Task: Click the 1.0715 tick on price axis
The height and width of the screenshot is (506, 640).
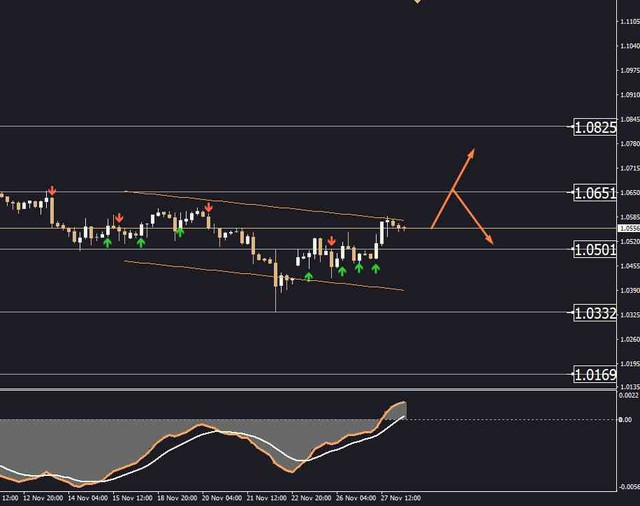Action: click(630, 168)
